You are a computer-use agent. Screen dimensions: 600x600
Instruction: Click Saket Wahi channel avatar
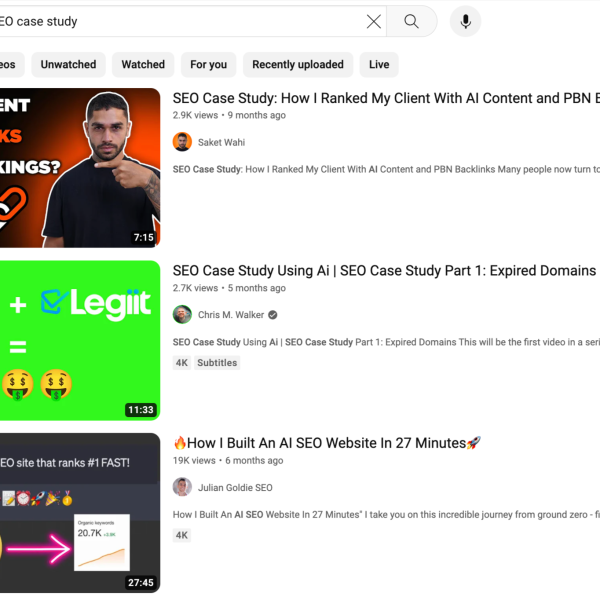(x=182, y=142)
